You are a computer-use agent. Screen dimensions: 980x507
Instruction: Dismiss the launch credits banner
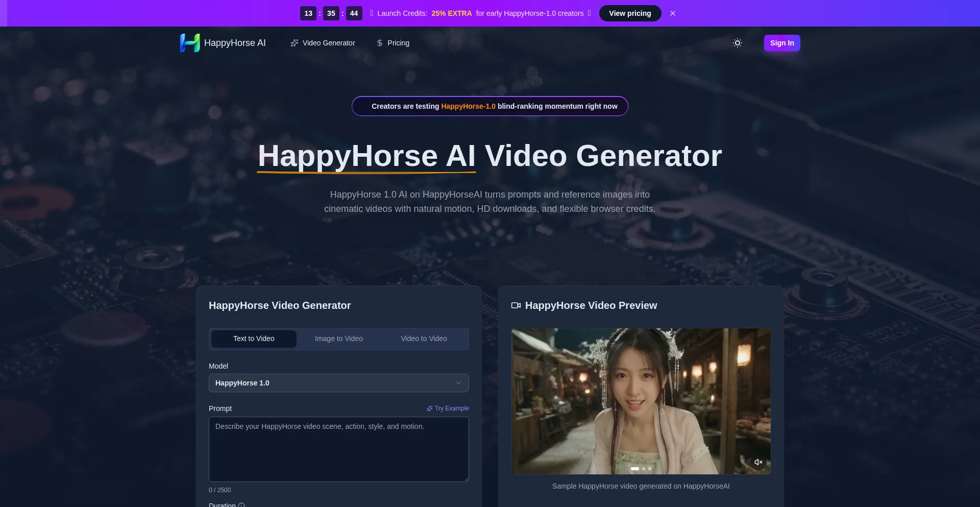673,13
